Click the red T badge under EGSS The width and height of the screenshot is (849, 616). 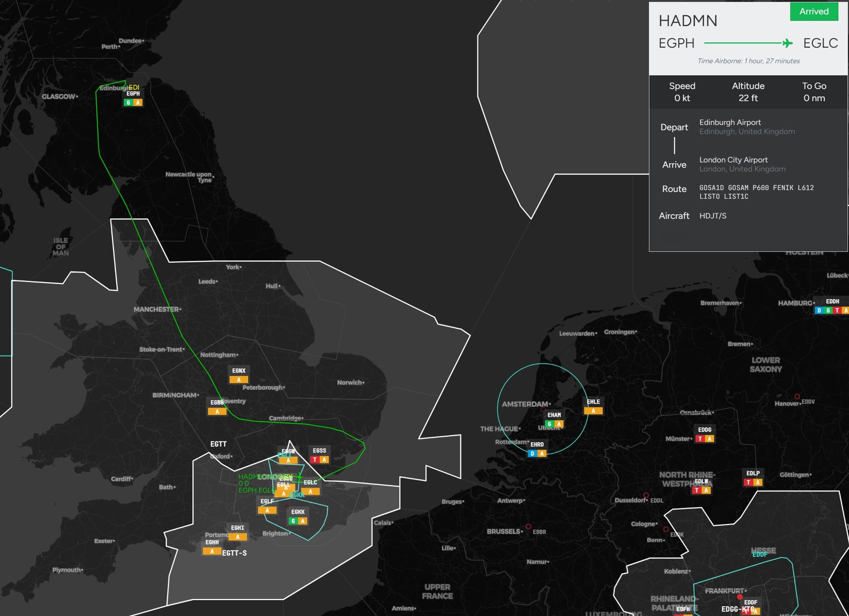[315, 460]
